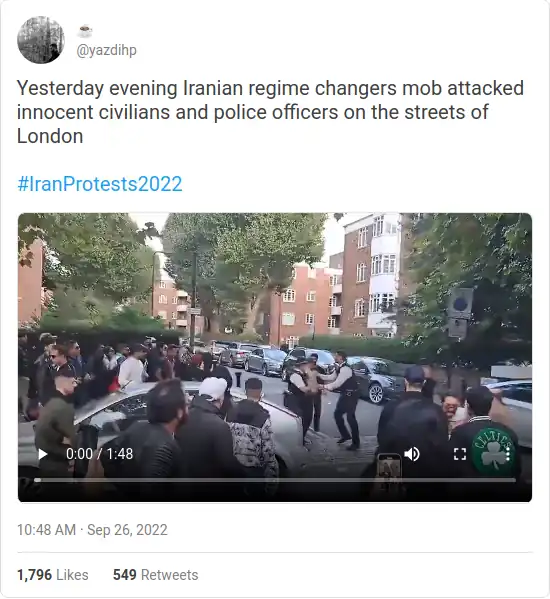Click the scrubber handle at the video start
The width and height of the screenshot is (550, 599).
(x=37, y=480)
